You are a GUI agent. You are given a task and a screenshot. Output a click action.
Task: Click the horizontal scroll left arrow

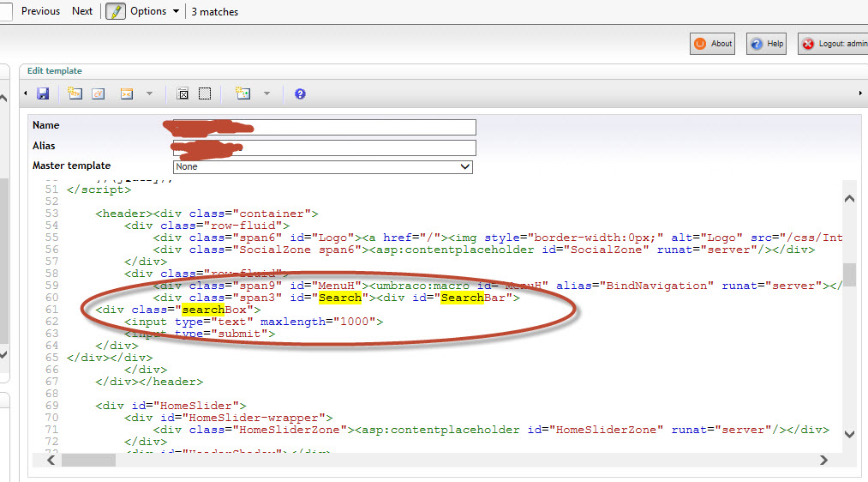tap(51, 460)
